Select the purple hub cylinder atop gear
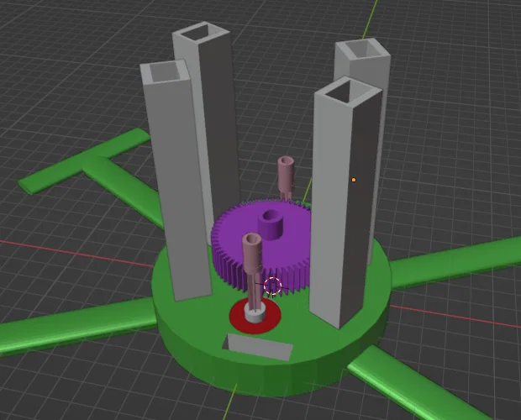Image resolution: width=521 pixels, height=420 pixels. coord(270,223)
